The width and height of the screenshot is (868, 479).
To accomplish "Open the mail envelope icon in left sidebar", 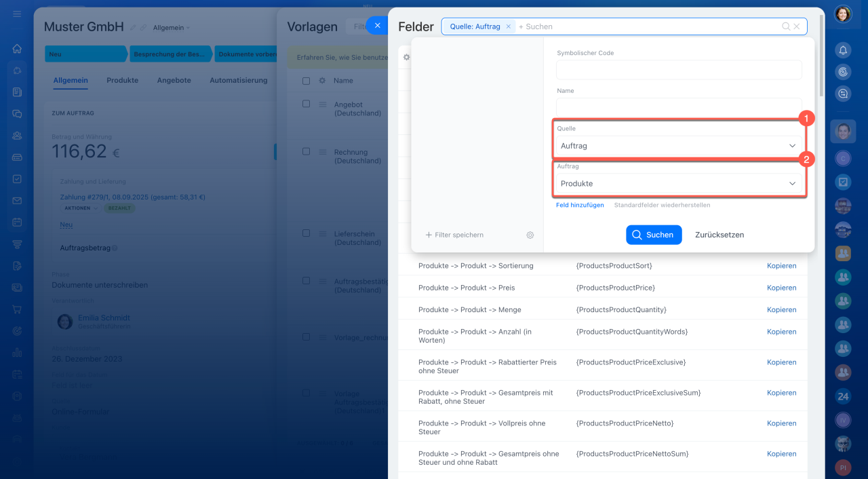I will pos(17,201).
